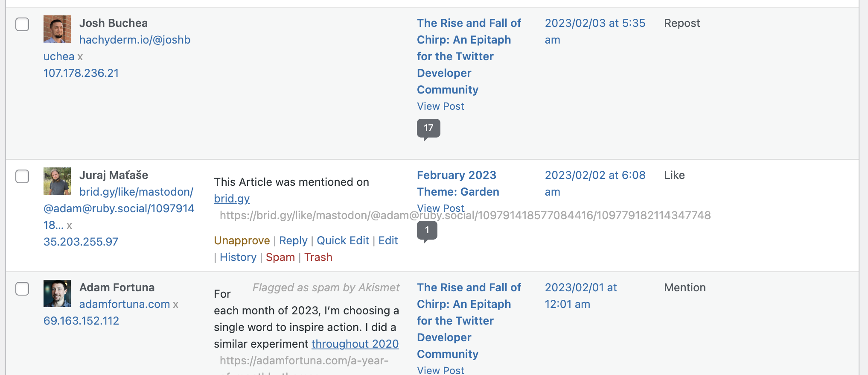Select the Josh Buchea comment checkbox

[22, 24]
